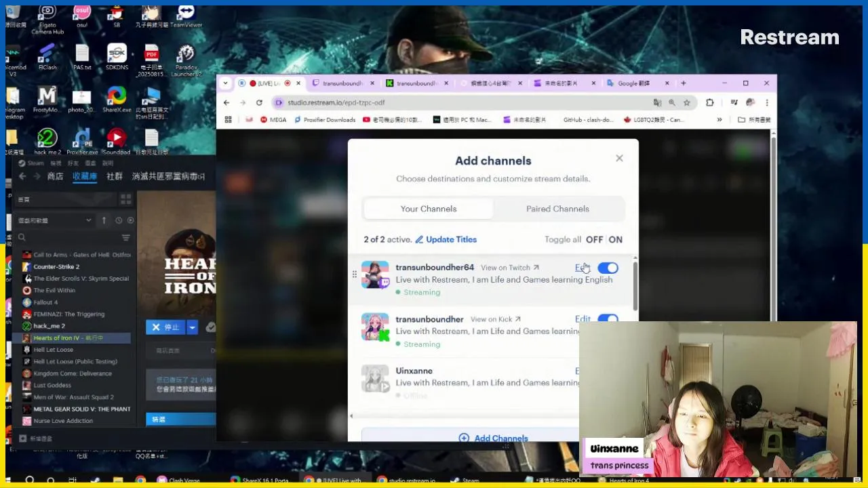This screenshot has height=488, width=868.
Task: Select the Your Channels tab
Action: click(x=429, y=209)
